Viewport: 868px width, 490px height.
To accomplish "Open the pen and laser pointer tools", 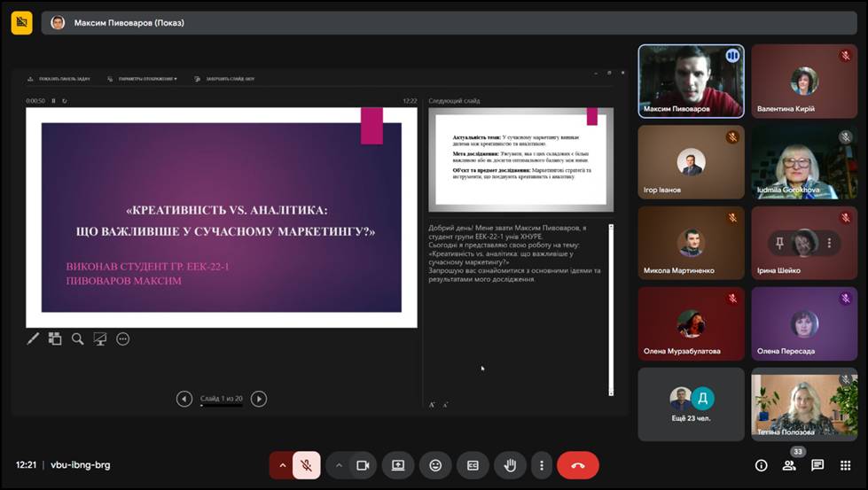I will pos(33,338).
